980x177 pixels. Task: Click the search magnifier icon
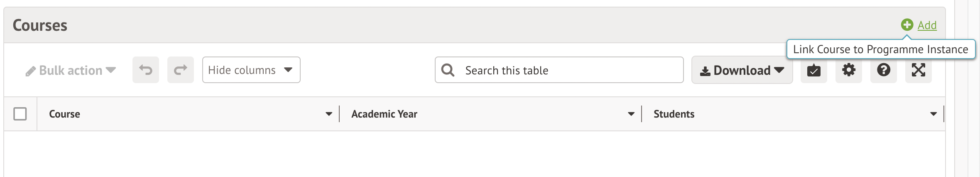(448, 70)
